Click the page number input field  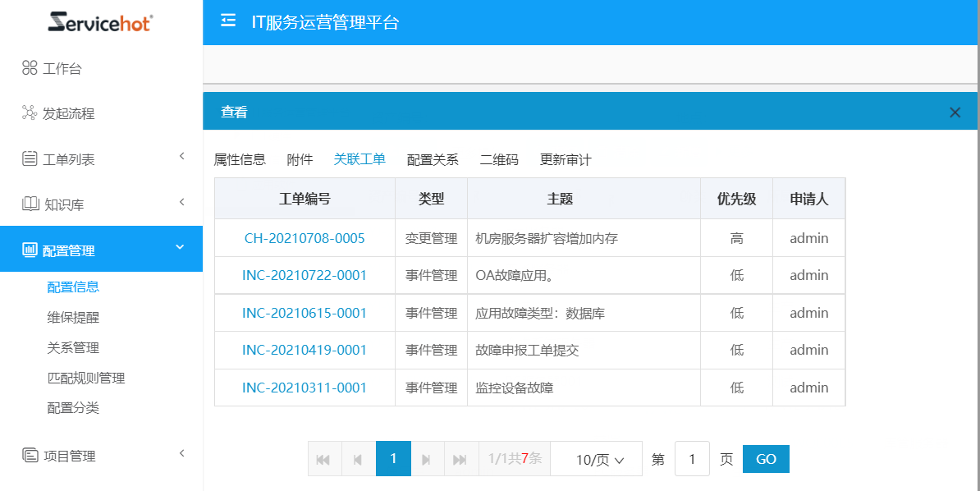(692, 459)
